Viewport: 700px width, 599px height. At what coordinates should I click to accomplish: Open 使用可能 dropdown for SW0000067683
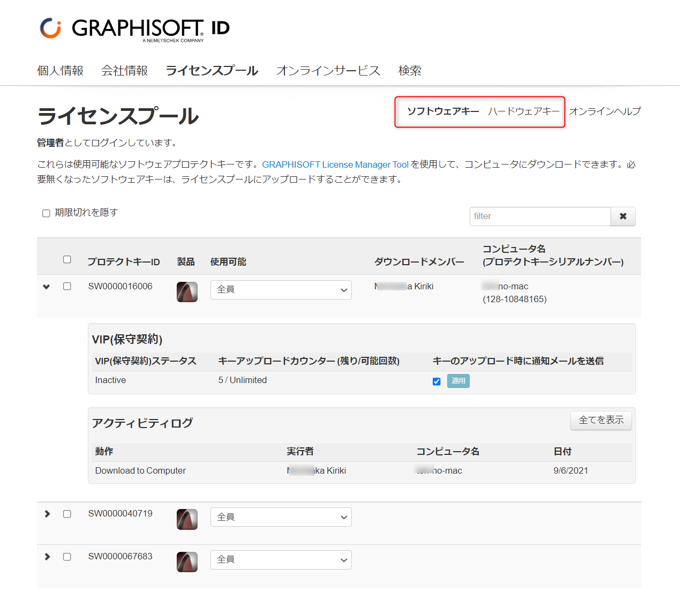click(281, 559)
